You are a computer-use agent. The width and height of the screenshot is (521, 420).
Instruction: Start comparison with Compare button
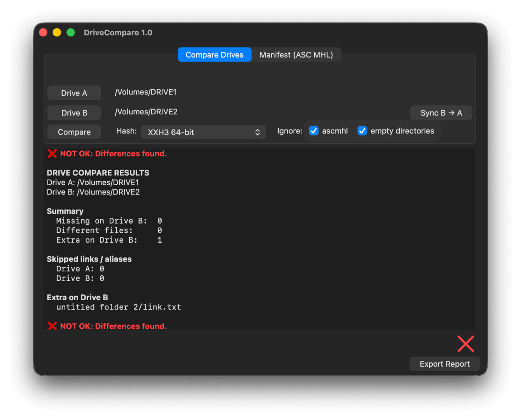74,132
